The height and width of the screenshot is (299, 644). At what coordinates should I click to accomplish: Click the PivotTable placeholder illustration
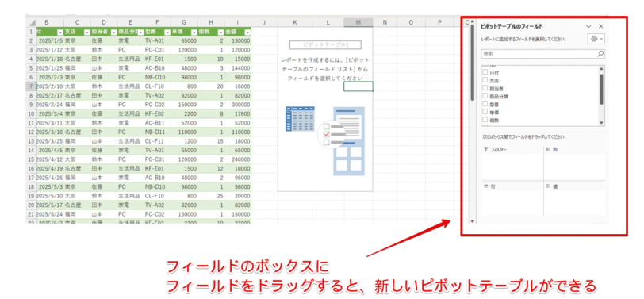[x=325, y=140]
